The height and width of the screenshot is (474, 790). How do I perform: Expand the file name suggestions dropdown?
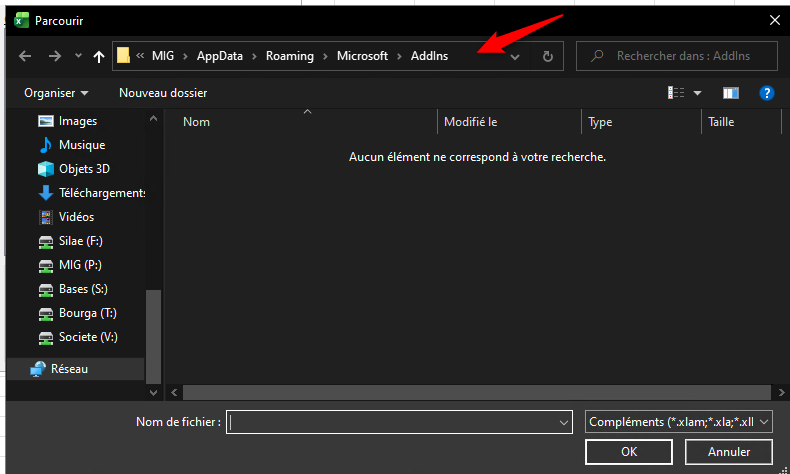pos(563,423)
